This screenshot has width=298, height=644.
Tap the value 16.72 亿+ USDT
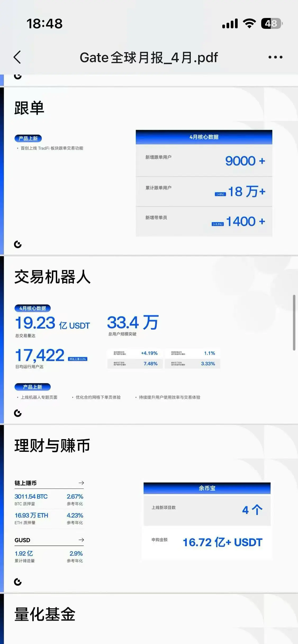(x=223, y=542)
